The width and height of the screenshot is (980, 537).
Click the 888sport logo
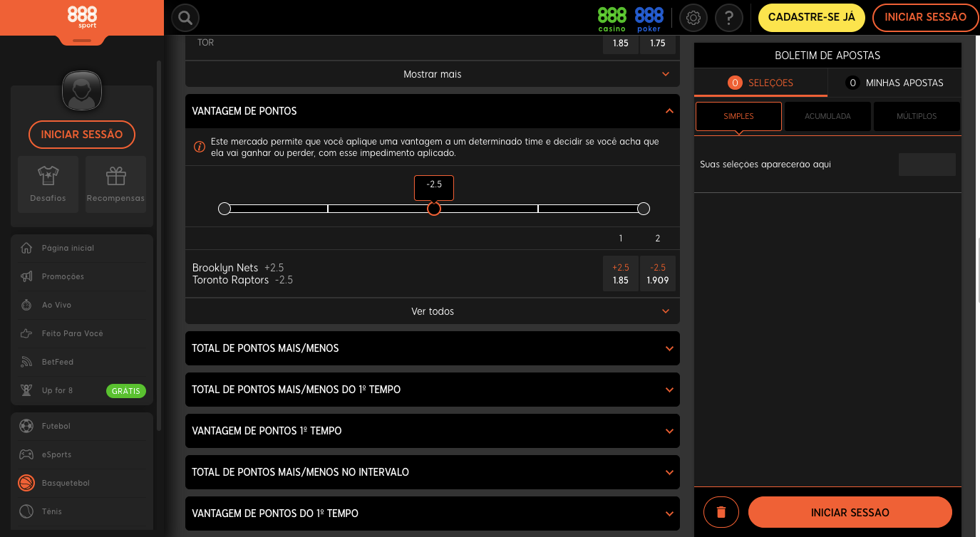[x=82, y=17]
